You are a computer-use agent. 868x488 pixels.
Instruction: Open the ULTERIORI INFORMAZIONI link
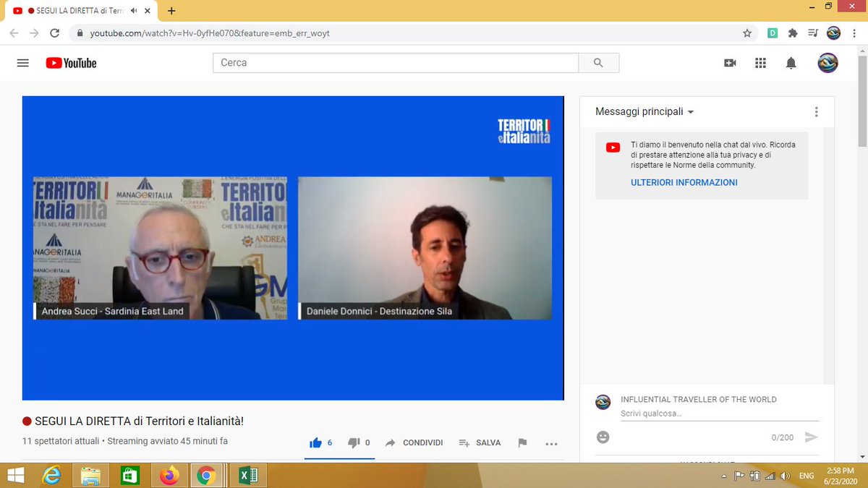tap(684, 183)
